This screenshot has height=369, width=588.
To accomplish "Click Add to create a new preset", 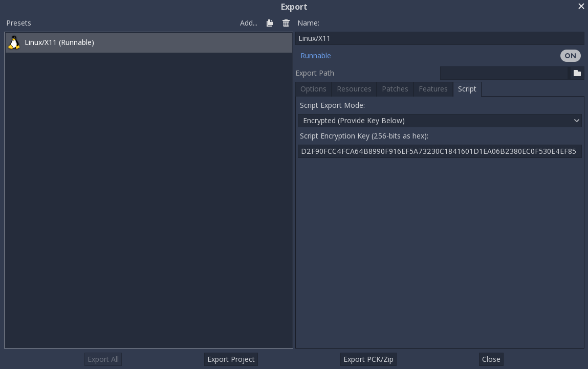I will (249, 23).
